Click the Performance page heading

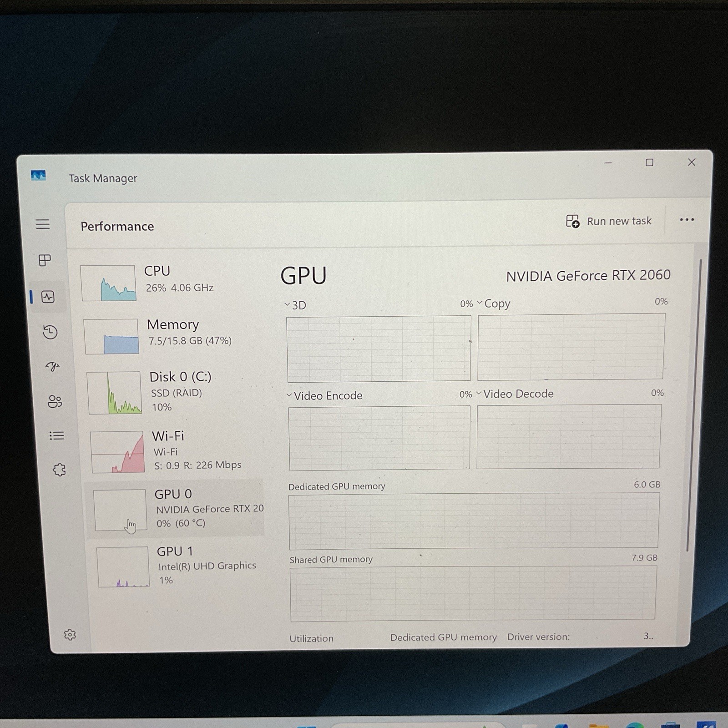[x=117, y=226]
